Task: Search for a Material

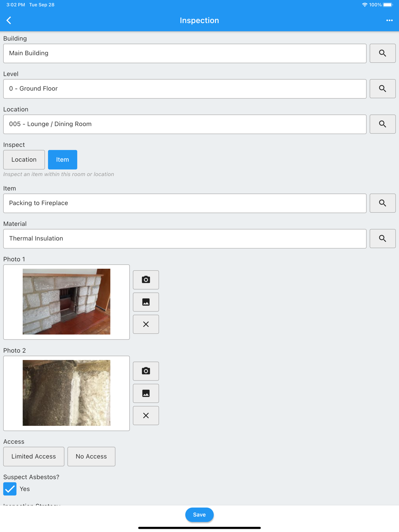Action: coord(383,239)
